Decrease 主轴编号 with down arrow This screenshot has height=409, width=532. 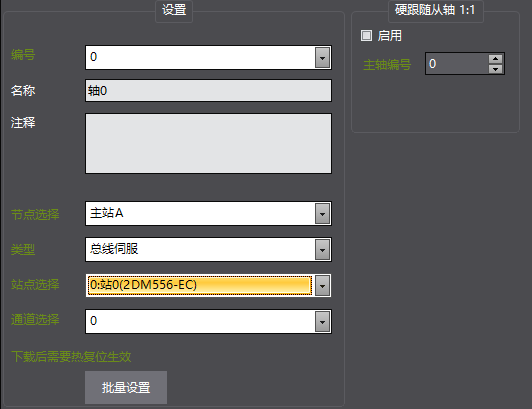(495, 69)
